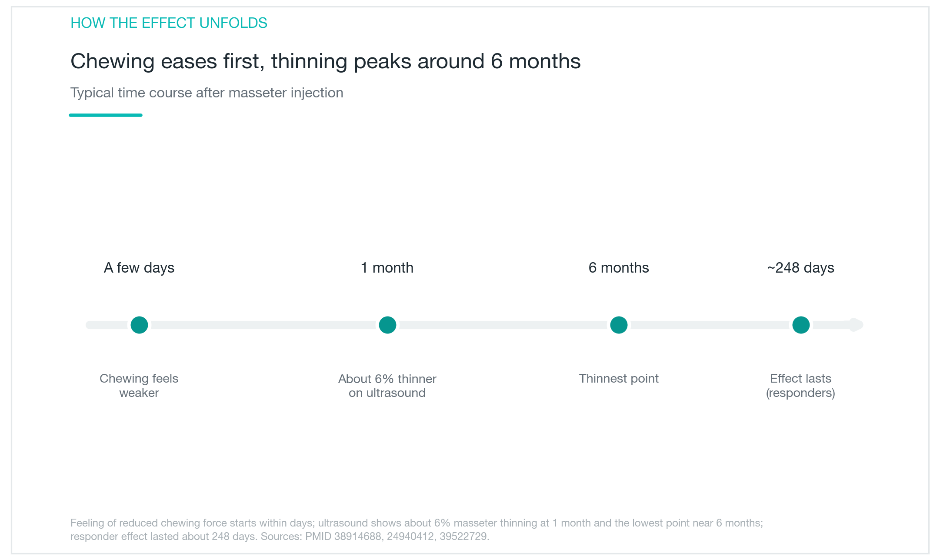Select the '1 month' timeline marker dot
Viewport: 940px width, 560px height.
point(387,325)
